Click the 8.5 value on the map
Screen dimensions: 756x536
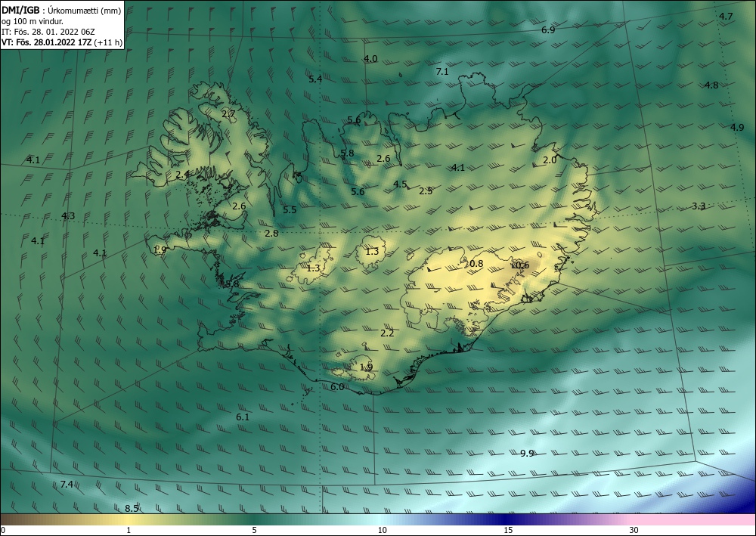132,509
